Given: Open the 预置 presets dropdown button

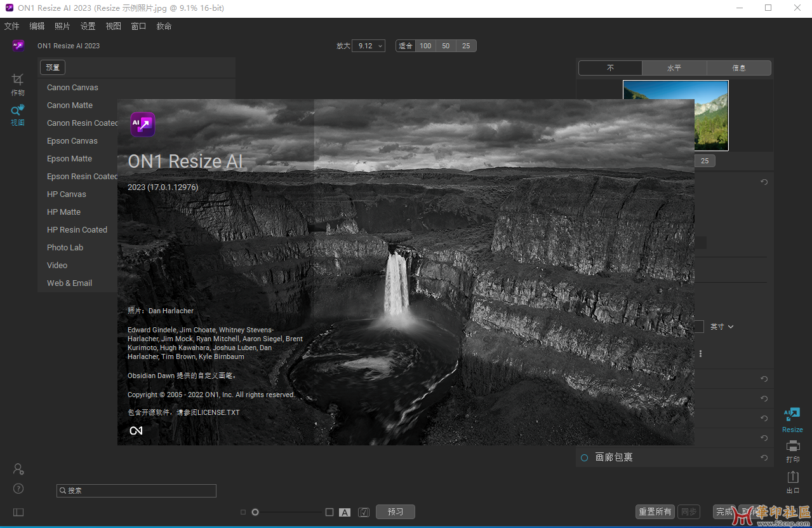Looking at the screenshot, I should (x=53, y=67).
